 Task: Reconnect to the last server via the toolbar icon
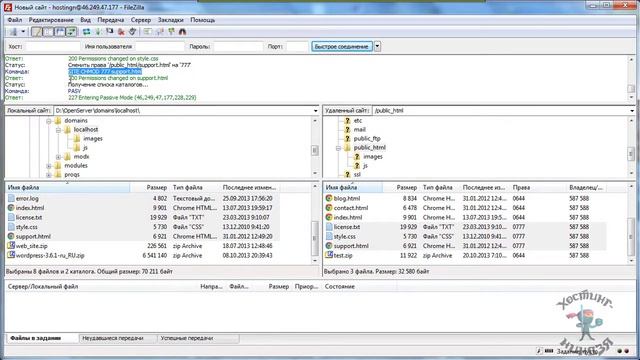[x=133, y=32]
